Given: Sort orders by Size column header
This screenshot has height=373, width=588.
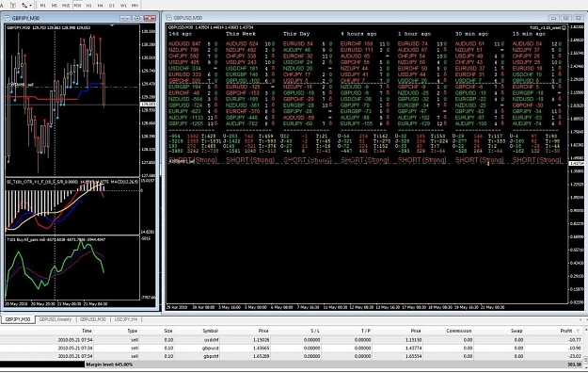Looking at the screenshot, I should coord(168,331).
